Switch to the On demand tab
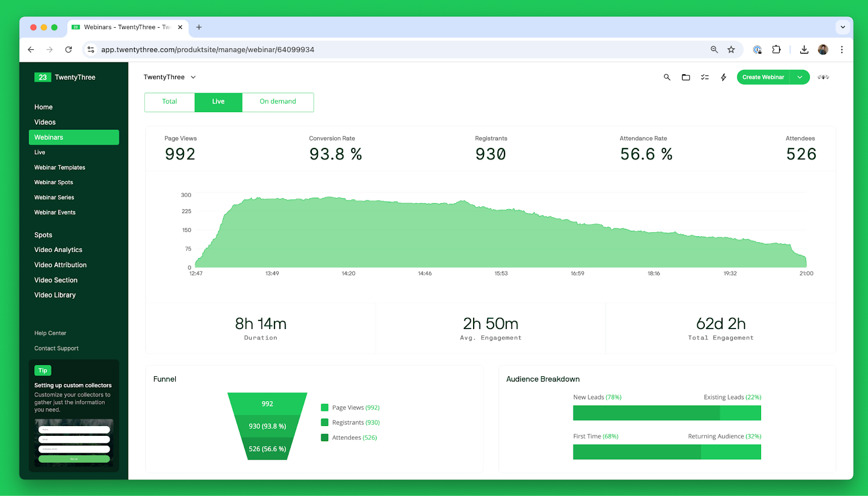This screenshot has height=496, width=868. pos(278,102)
